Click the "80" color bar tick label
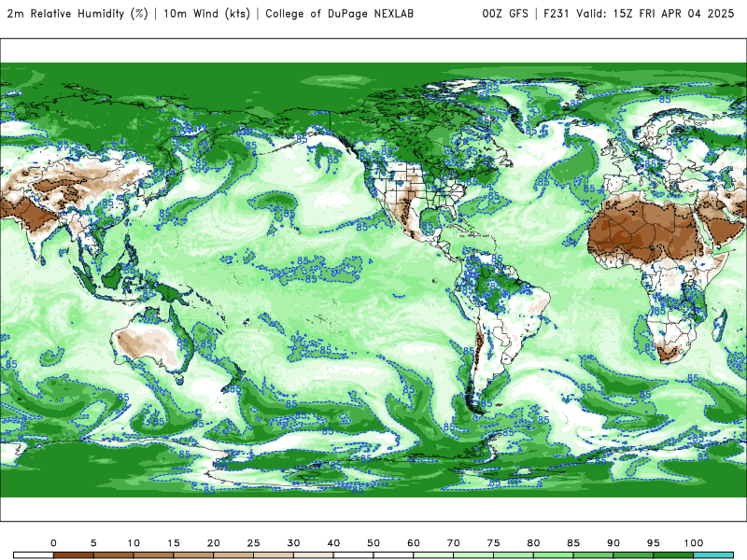 click(x=533, y=543)
